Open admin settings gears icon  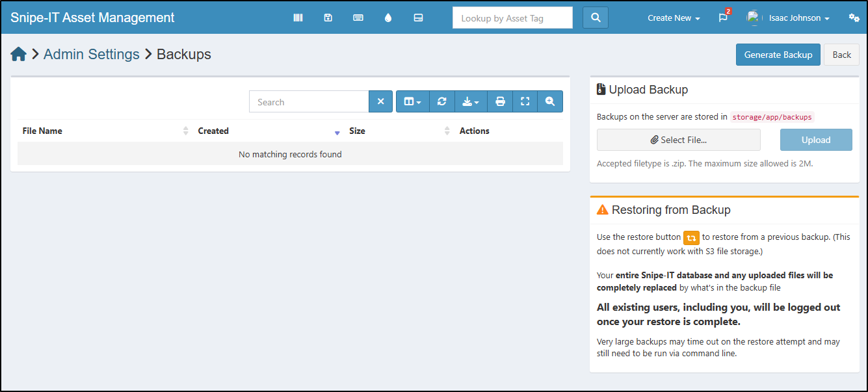coord(854,18)
